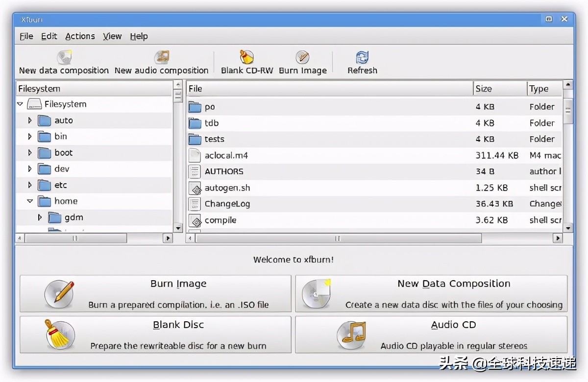The width and height of the screenshot is (588, 382).
Task: Open the View menu
Action: coord(112,36)
